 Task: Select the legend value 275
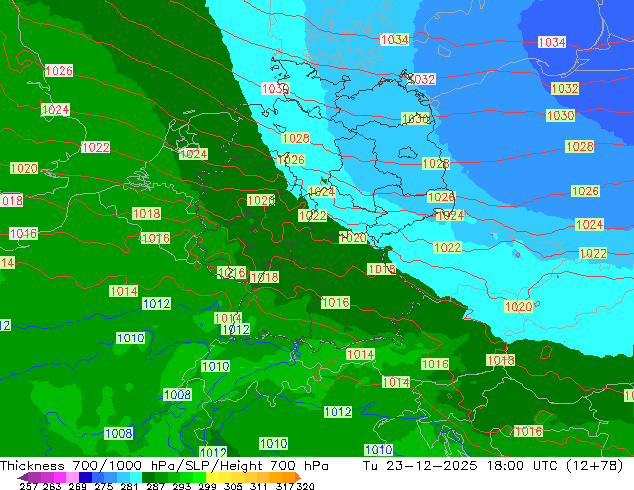point(104,486)
